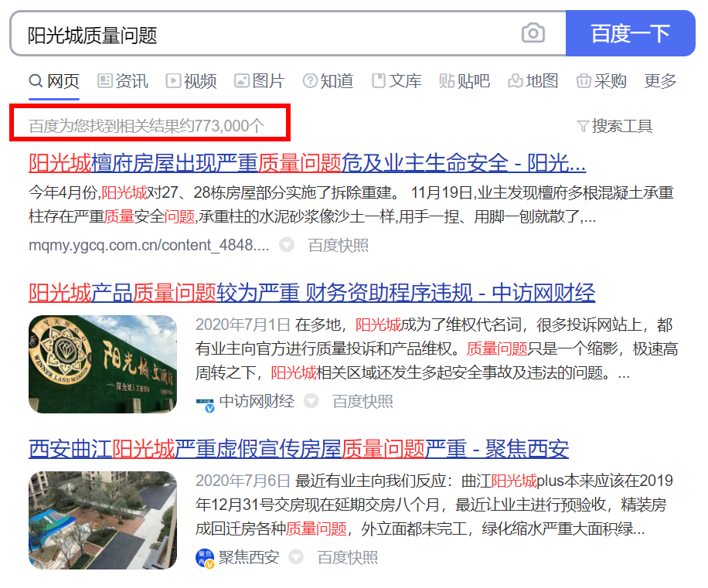Open 百度快照 for 中访网财经 result
Image resolution: width=708 pixels, height=588 pixels.
coord(363,401)
